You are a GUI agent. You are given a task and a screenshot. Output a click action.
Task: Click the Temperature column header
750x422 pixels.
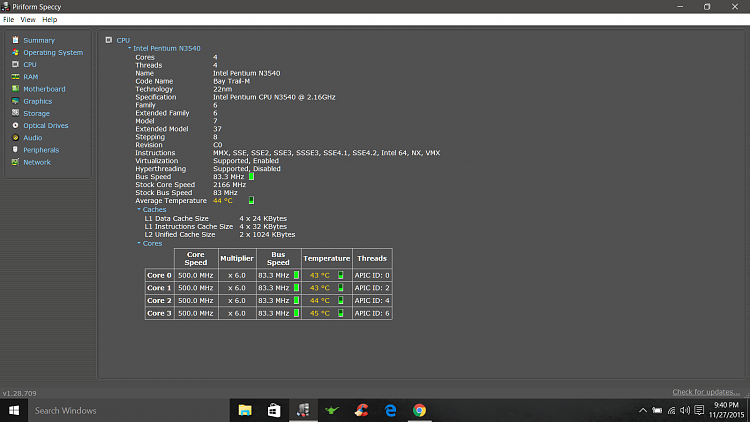click(327, 258)
